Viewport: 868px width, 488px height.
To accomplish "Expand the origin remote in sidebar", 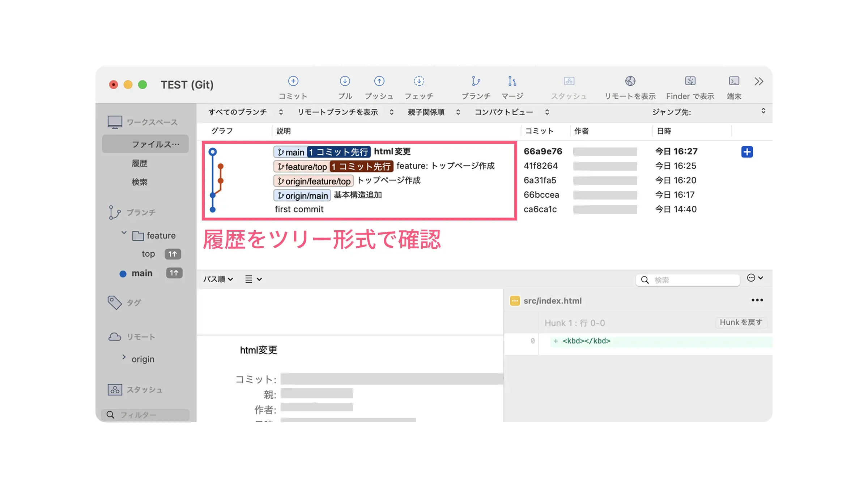I will (x=124, y=357).
